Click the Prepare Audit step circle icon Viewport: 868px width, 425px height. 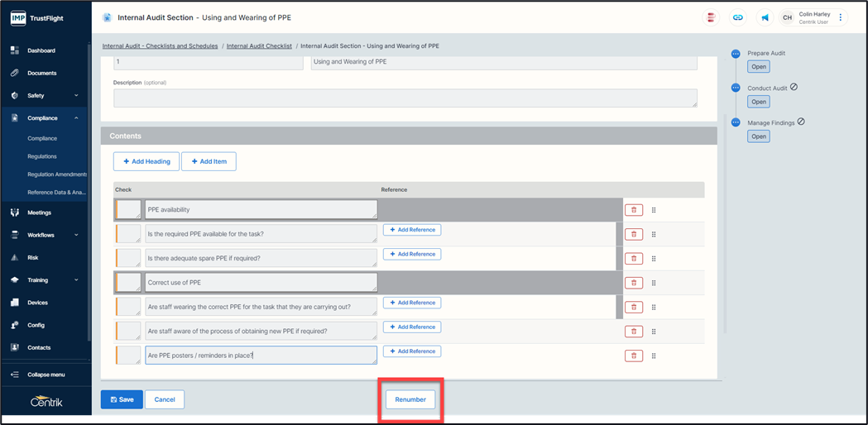[735, 54]
